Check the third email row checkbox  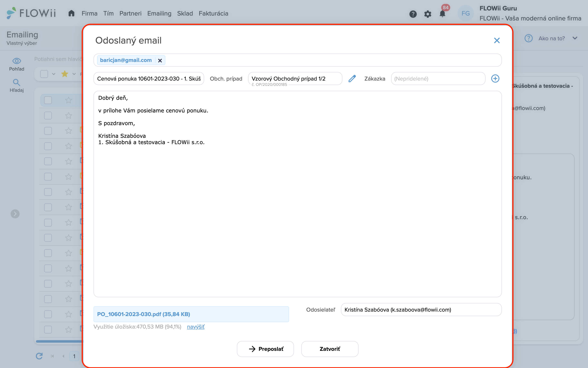pos(48,131)
